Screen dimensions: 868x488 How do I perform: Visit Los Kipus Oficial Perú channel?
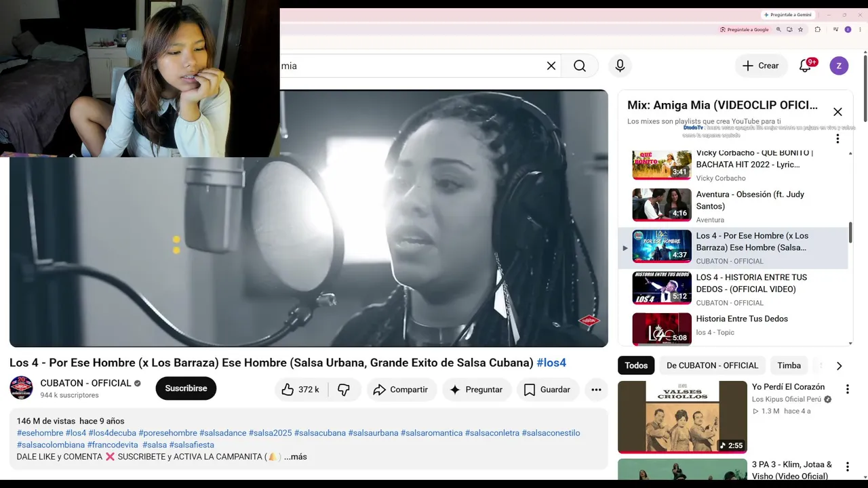(x=787, y=399)
